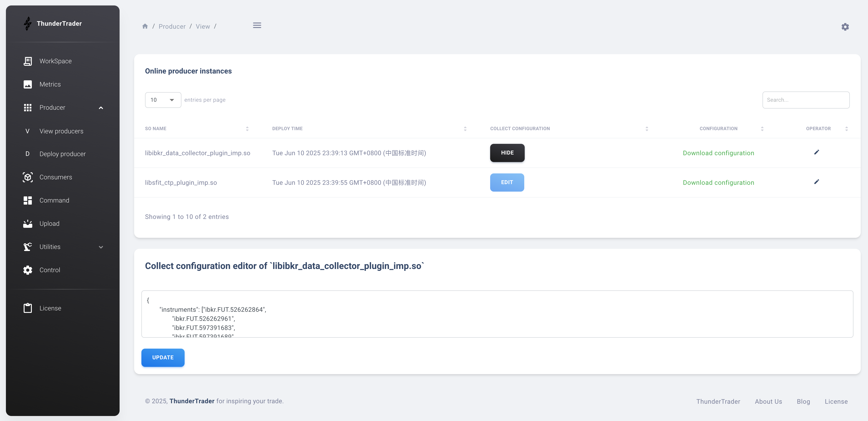Open settings gear in top right
Viewport: 868px width, 421px height.
(845, 27)
